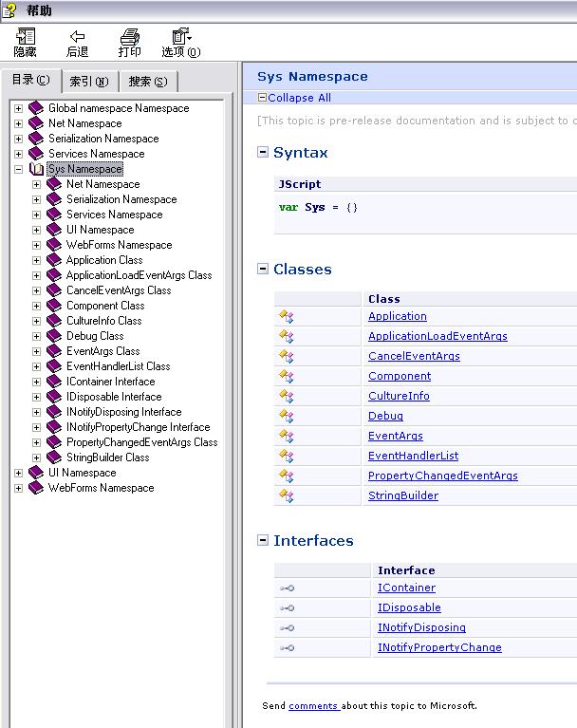Select the Net Namespace item under Sys
Viewport: 577px width, 728px height.
pyautogui.click(x=103, y=184)
